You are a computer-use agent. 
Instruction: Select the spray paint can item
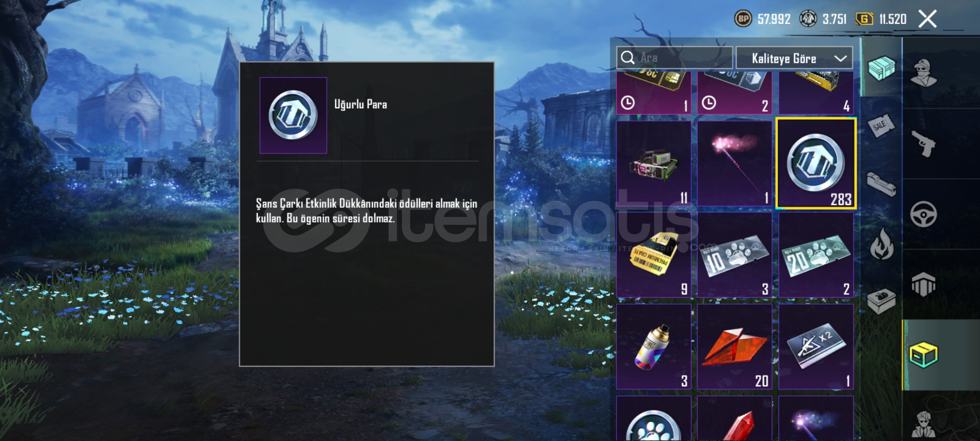[654, 346]
